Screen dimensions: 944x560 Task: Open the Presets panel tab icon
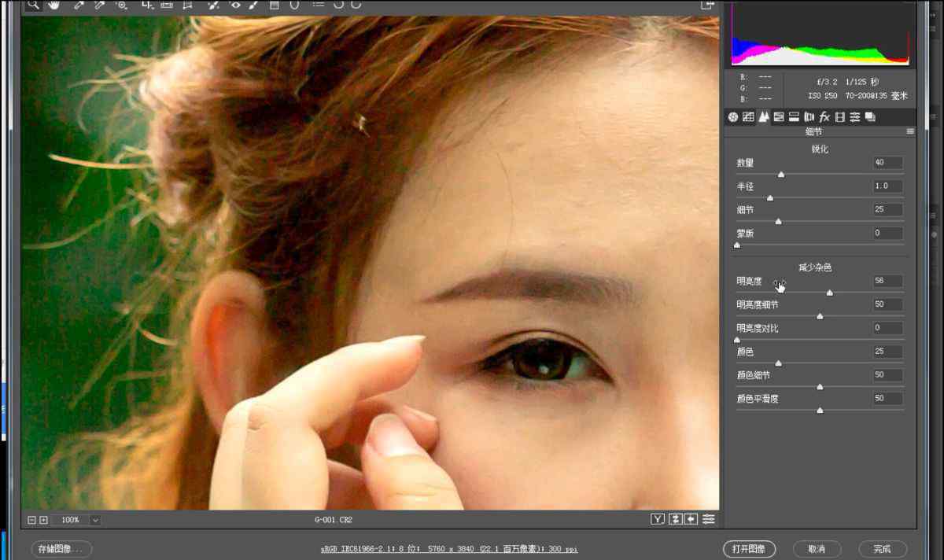[855, 117]
